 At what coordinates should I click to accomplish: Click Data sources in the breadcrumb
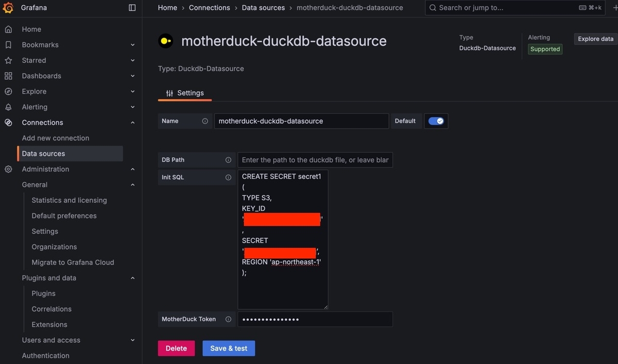pyautogui.click(x=263, y=8)
